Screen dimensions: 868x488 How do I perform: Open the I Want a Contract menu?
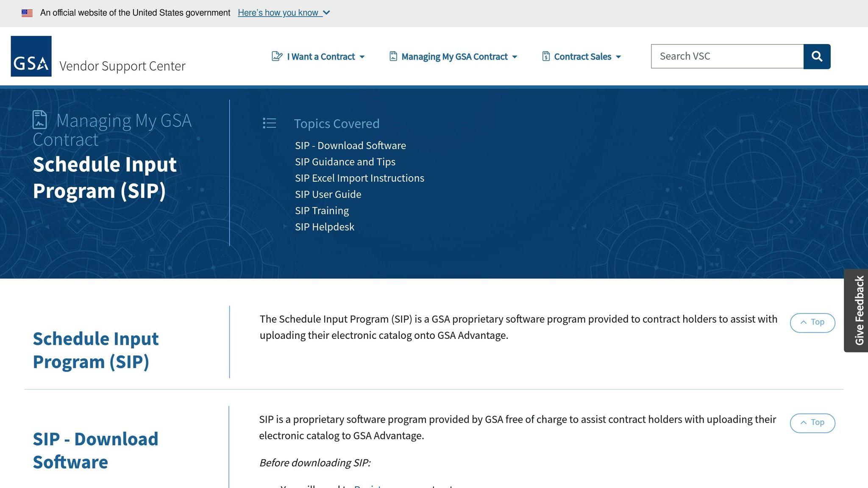click(x=318, y=56)
